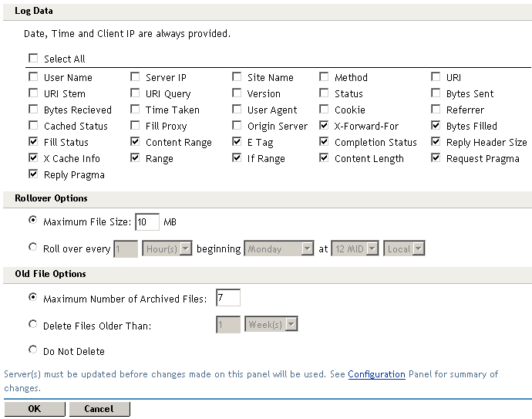Screen dimensions: 532x419
Task: Uncheck the Request Pragma checkbox
Action: (436, 157)
